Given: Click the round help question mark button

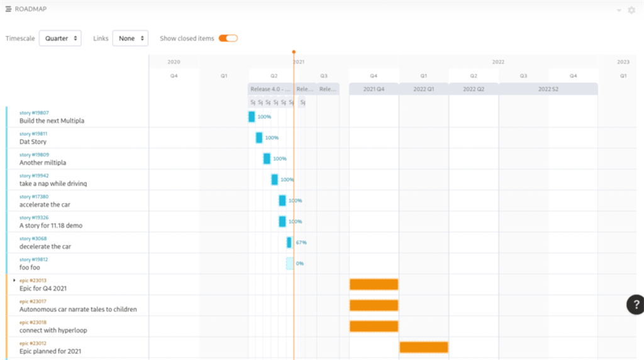Looking at the screenshot, I should pos(635,305).
